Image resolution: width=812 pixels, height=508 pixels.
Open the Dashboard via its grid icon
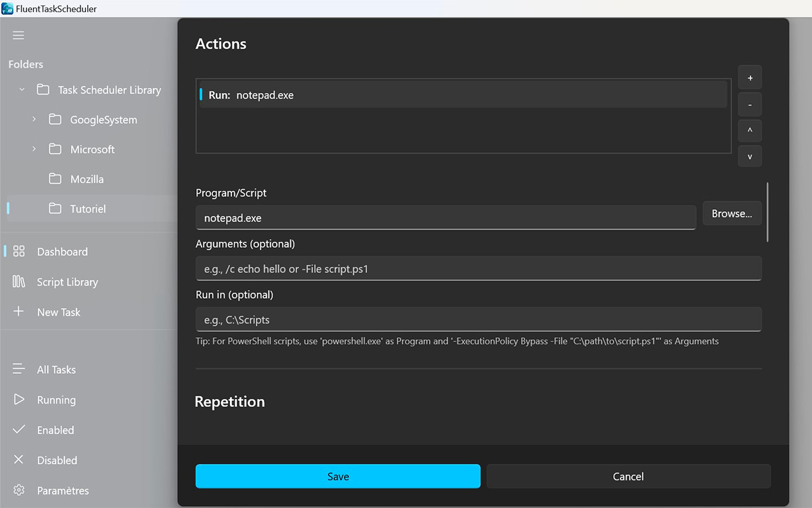pyautogui.click(x=18, y=251)
